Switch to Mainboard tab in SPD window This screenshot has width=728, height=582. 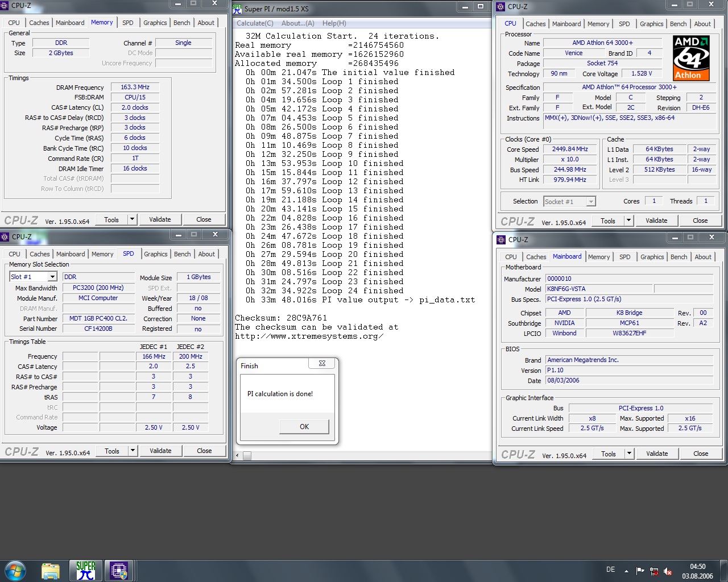click(x=71, y=254)
